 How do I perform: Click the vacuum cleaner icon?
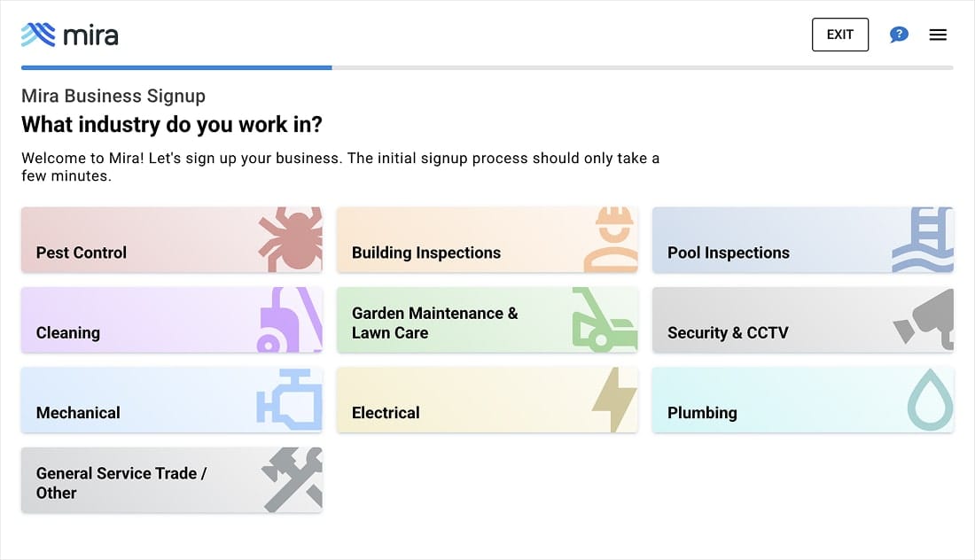point(290,320)
